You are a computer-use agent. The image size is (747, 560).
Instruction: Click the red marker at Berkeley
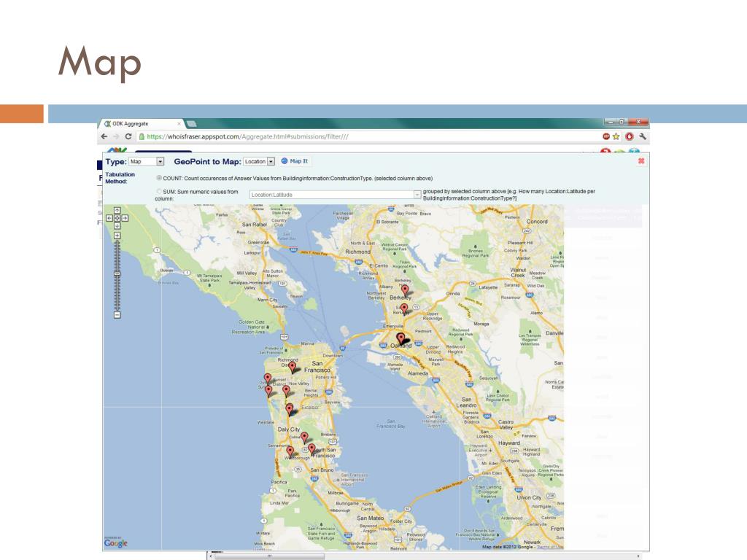point(404,289)
